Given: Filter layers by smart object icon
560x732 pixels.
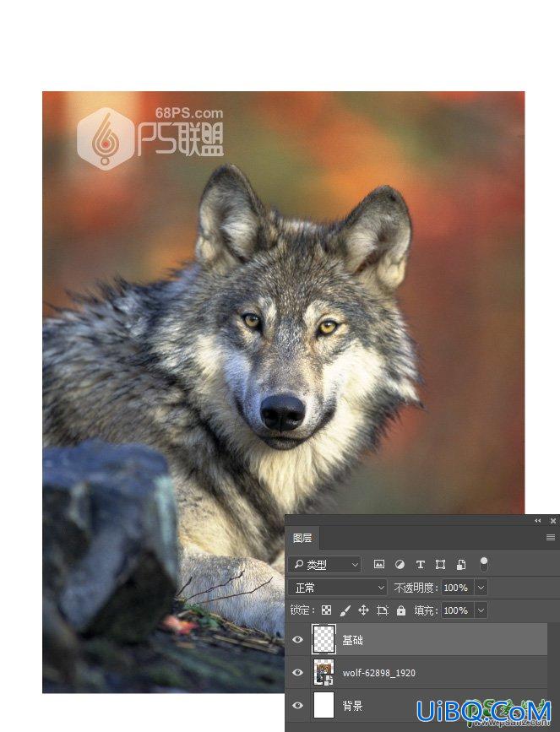Looking at the screenshot, I should point(461,564).
